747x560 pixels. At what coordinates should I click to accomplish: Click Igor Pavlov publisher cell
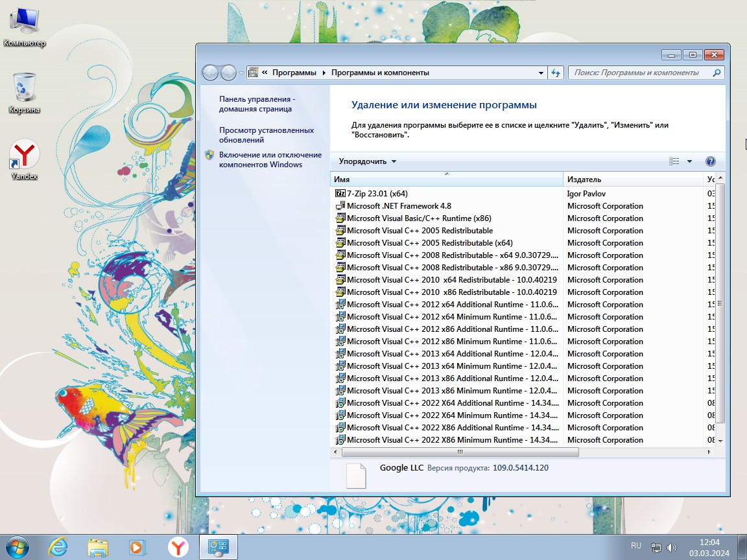[586, 193]
